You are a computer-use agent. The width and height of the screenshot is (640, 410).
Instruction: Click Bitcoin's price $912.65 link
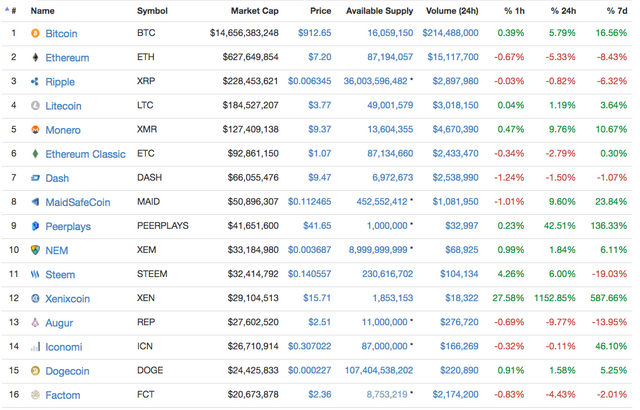(315, 33)
